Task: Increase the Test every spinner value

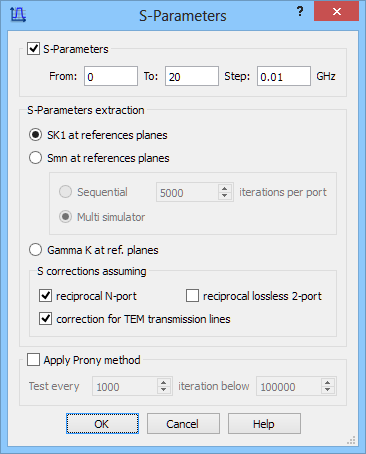Action: tap(163, 383)
